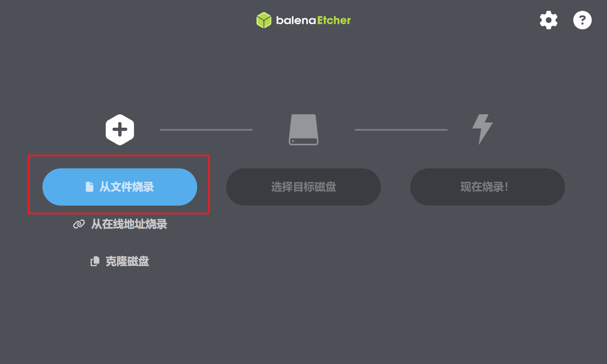Select the 克隆磁盘 link text
The width and height of the screenshot is (607, 364).
pyautogui.click(x=127, y=261)
